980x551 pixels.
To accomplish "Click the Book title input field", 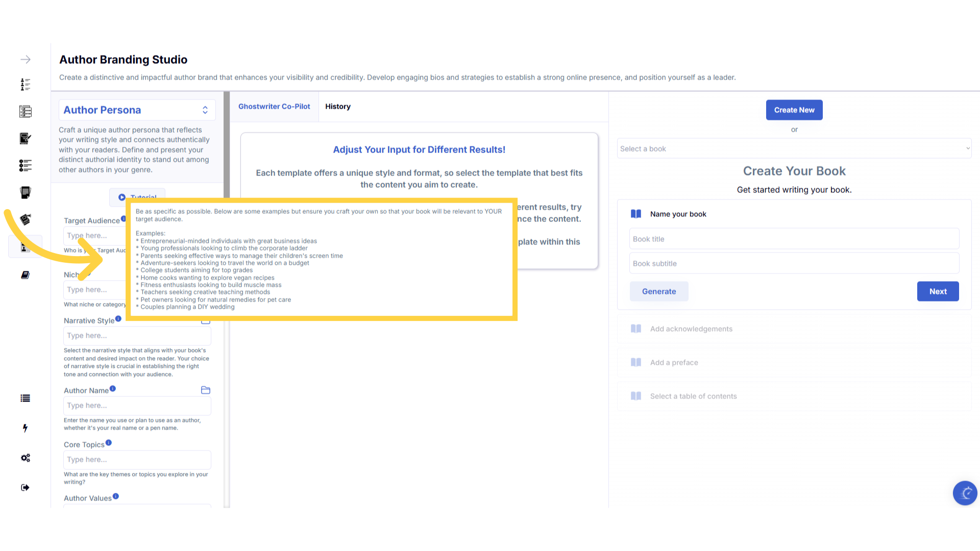I will tap(794, 239).
